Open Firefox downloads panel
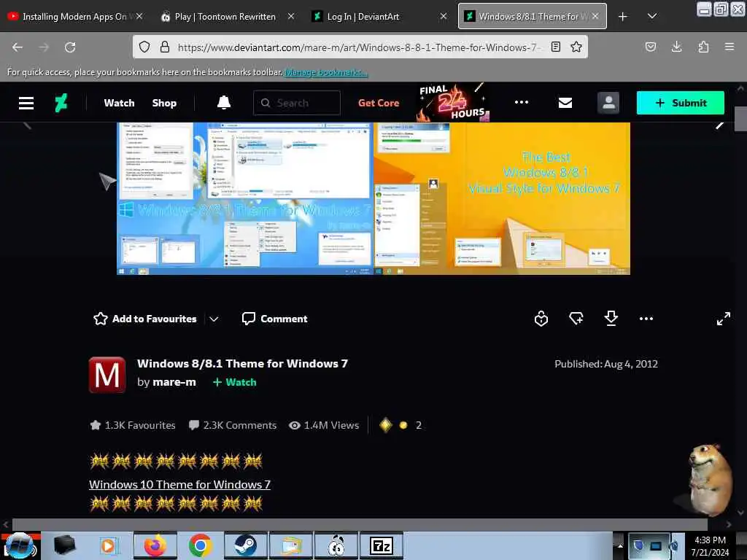Image resolution: width=747 pixels, height=560 pixels. [676, 47]
